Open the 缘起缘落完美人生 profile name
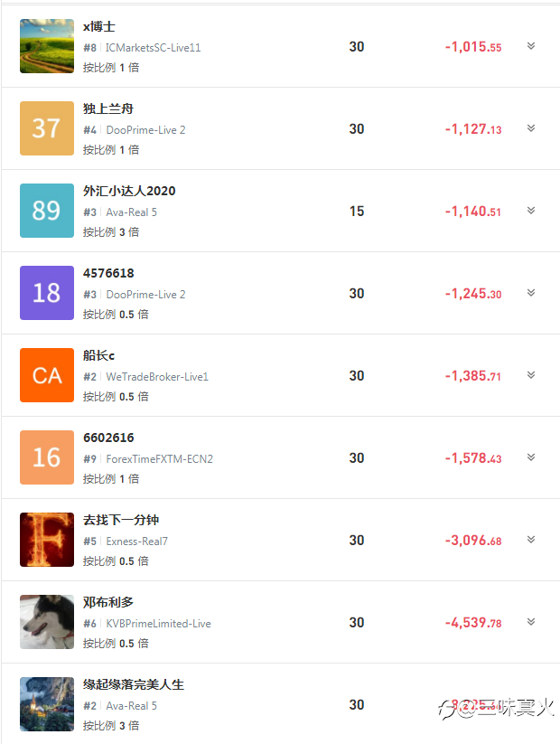Image resolution: width=560 pixels, height=744 pixels. [134, 684]
